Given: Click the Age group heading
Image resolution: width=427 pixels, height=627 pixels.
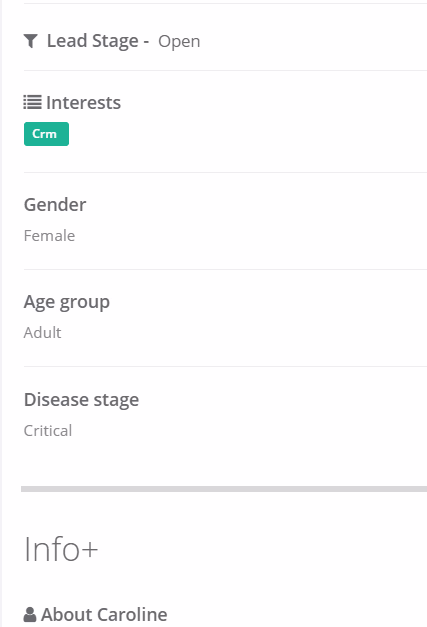Looking at the screenshot, I should pyautogui.click(x=67, y=302).
